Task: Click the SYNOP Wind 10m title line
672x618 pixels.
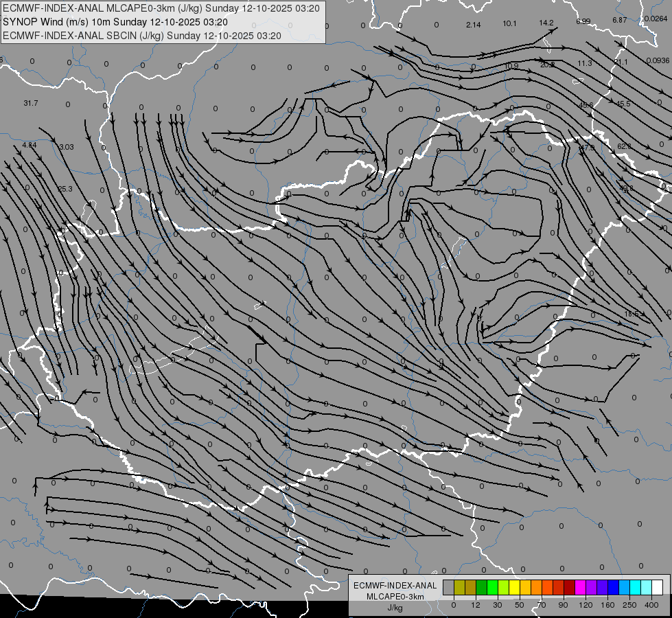Action: pyautogui.click(x=115, y=22)
